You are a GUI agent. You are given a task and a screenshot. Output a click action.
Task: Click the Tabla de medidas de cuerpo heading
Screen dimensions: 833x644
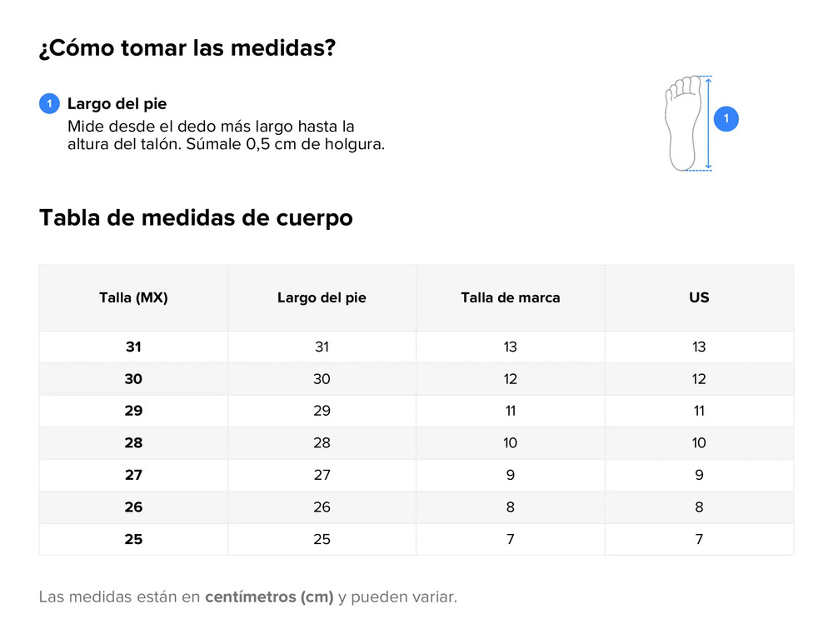(196, 217)
